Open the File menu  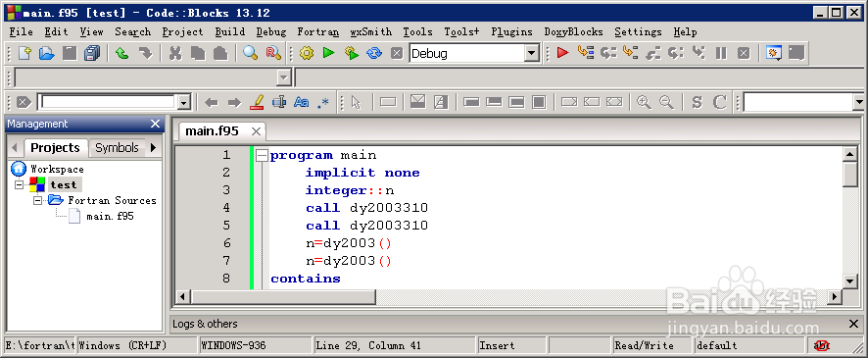point(22,32)
